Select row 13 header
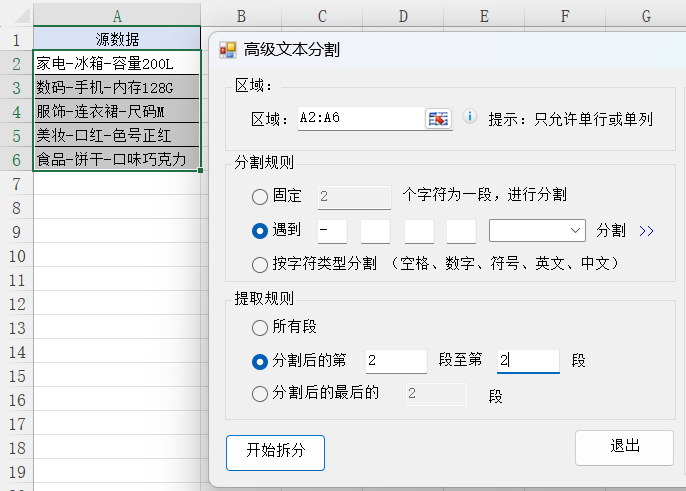 pos(16,328)
